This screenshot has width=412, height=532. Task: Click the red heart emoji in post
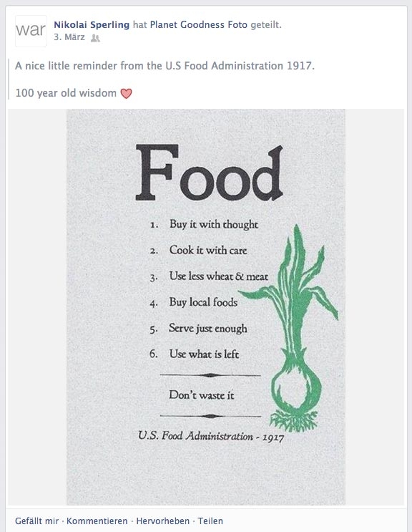(127, 93)
